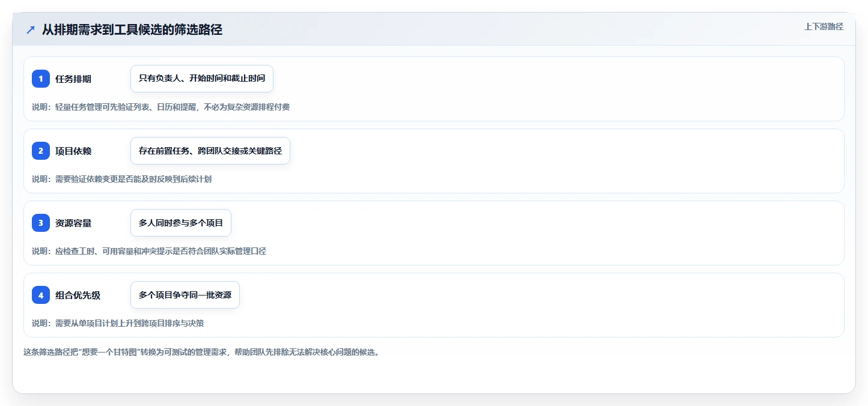Click the step 2 number badge
868x406 pixels.
41,151
